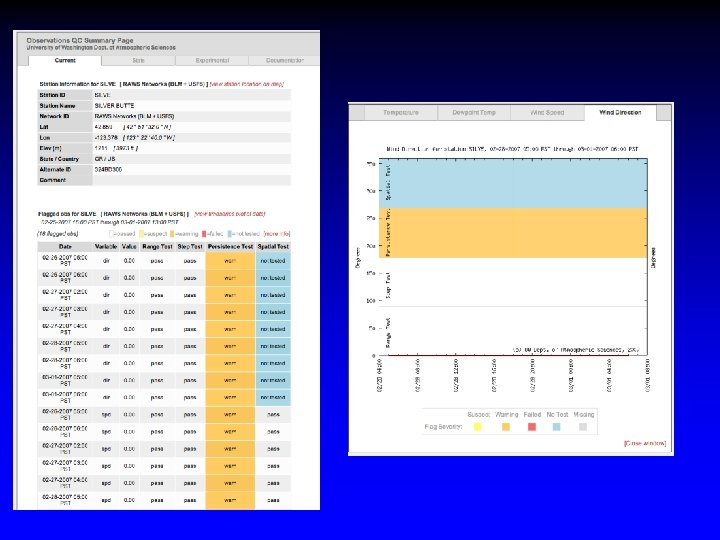720x540 pixels.
Task: Click the Station ID label cell
Action: pos(65,95)
